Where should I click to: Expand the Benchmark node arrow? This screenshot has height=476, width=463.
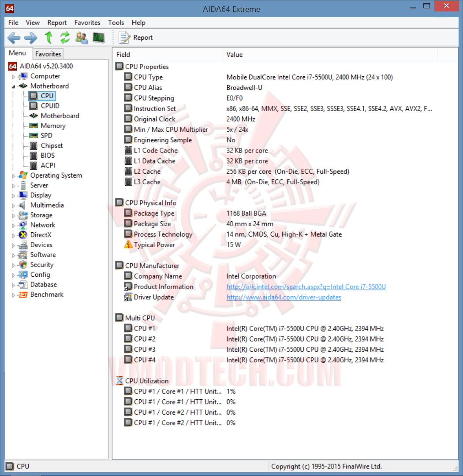(x=13, y=295)
